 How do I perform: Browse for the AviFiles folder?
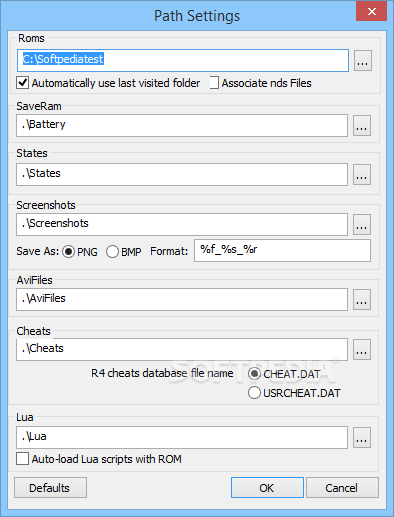(x=362, y=299)
